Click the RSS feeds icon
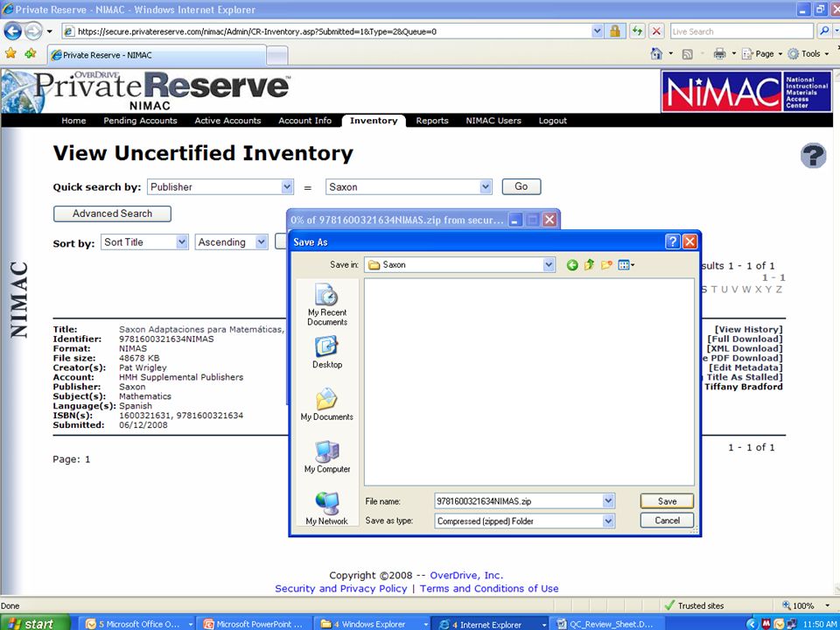The image size is (840, 630). [x=687, y=54]
